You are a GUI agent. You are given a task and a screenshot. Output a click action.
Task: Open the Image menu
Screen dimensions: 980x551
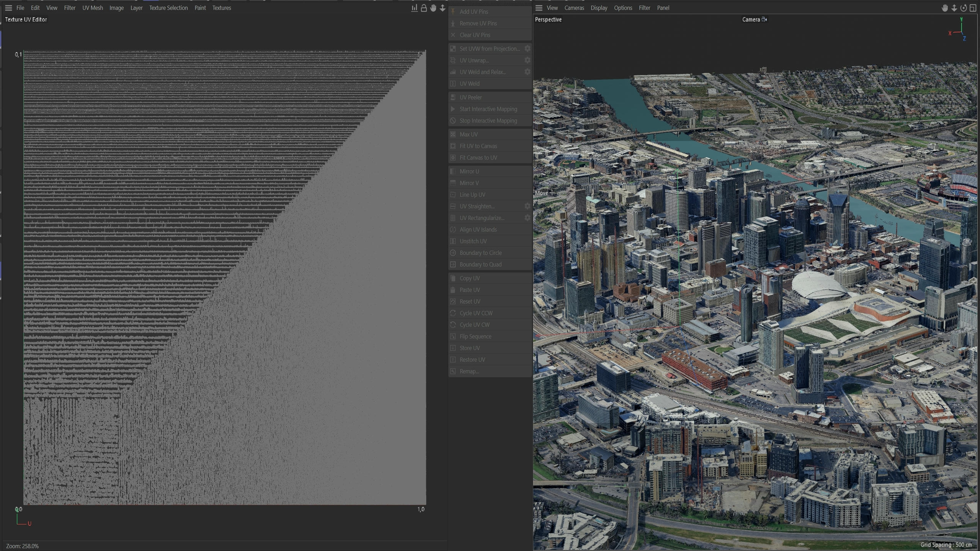click(x=116, y=8)
